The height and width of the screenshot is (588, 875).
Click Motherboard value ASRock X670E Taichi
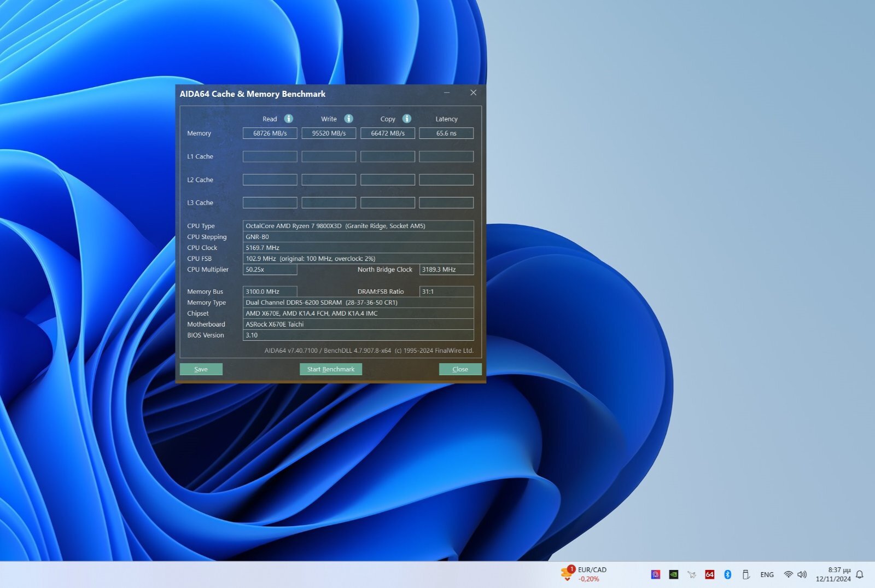click(358, 324)
